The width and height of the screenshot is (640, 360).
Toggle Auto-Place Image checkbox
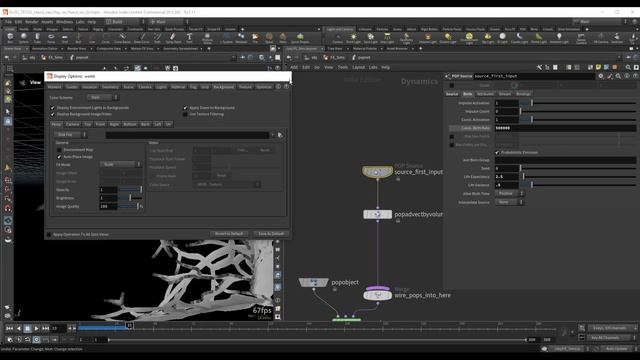pos(59,157)
